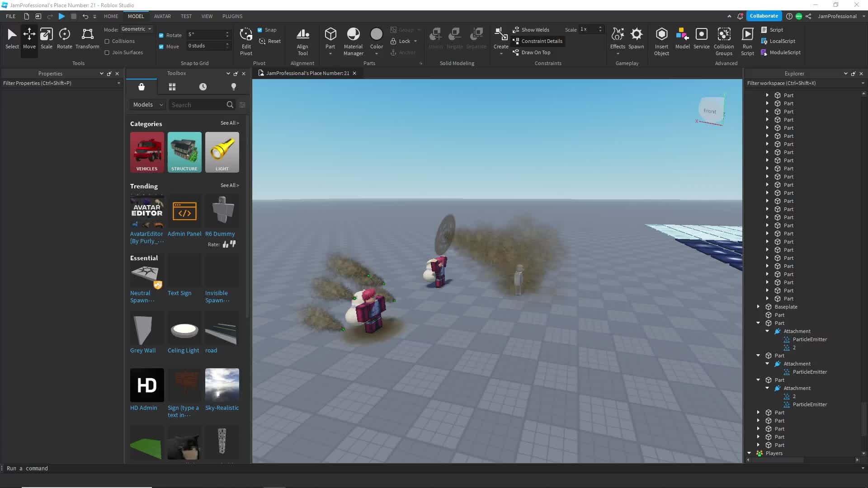This screenshot has width=868, height=488.
Task: Open the PLUGINS ribbon tab
Action: tap(232, 16)
